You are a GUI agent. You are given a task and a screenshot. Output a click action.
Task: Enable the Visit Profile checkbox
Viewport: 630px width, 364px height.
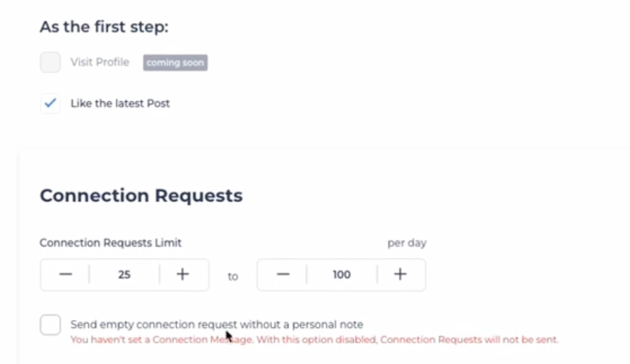(x=50, y=62)
